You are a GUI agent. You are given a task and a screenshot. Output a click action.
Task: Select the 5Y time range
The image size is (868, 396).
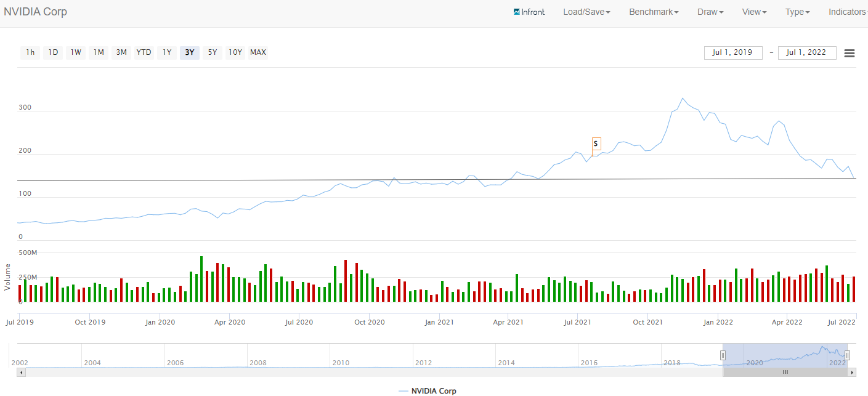click(x=213, y=52)
